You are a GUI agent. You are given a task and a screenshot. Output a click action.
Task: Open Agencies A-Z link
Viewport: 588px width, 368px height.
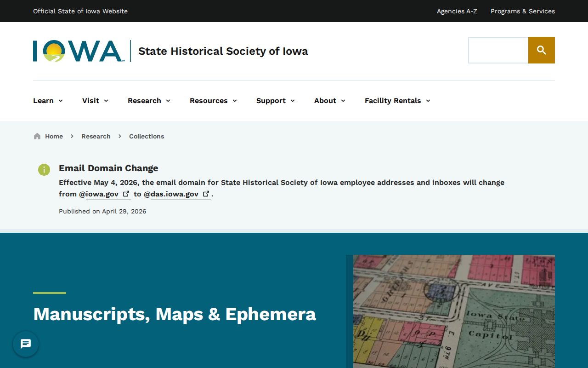(457, 11)
